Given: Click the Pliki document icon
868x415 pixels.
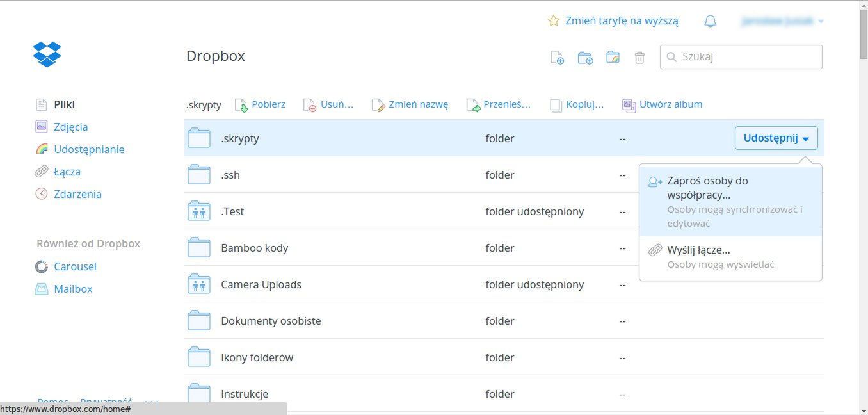Looking at the screenshot, I should click(42, 104).
